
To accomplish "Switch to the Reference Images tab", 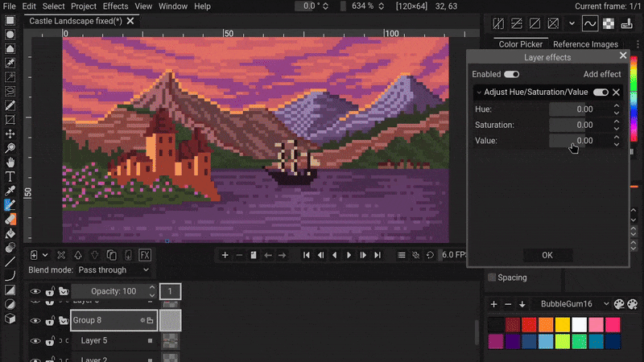I will tap(585, 44).
